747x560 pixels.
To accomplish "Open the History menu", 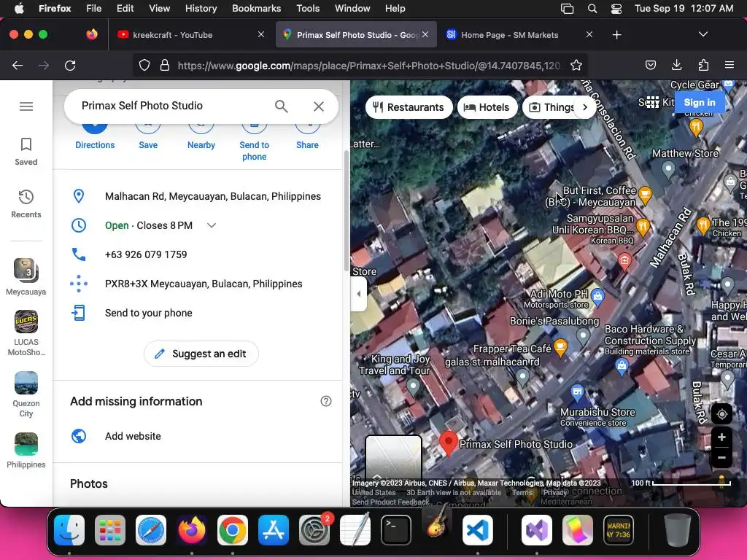I will click(x=201, y=8).
